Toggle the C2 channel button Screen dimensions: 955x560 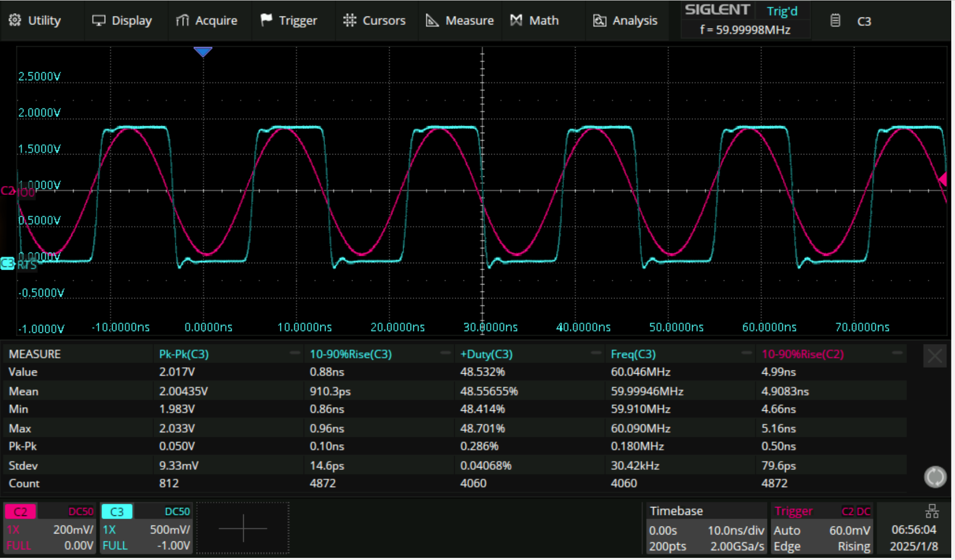coord(20,512)
